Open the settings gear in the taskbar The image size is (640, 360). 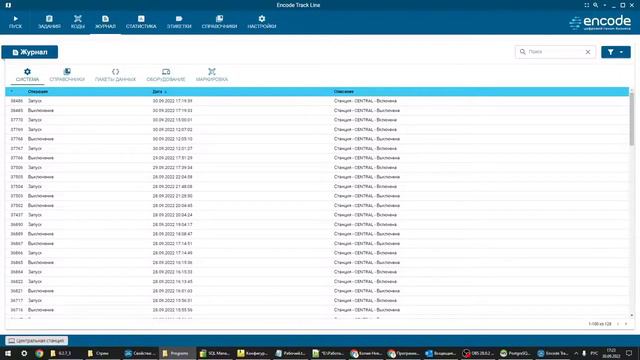click(x=24, y=353)
